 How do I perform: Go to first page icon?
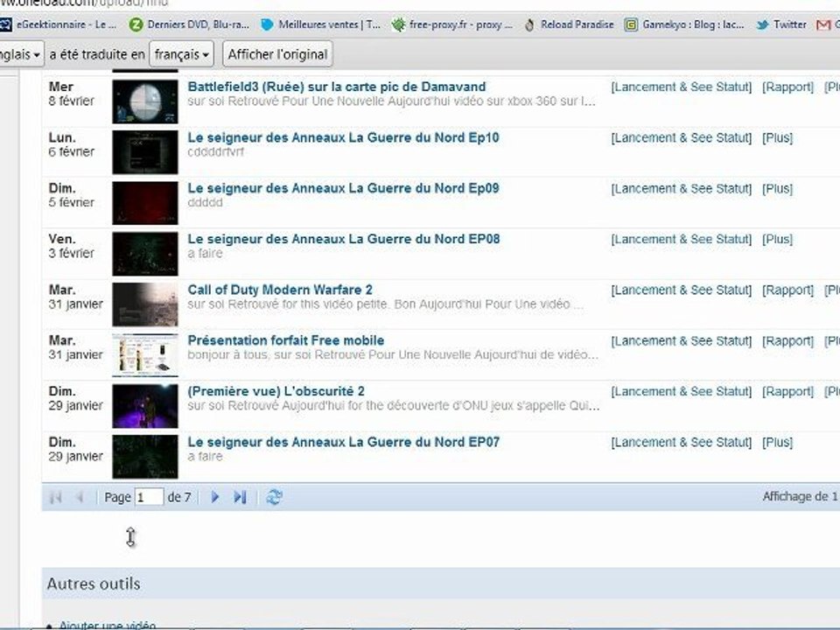click(x=55, y=497)
